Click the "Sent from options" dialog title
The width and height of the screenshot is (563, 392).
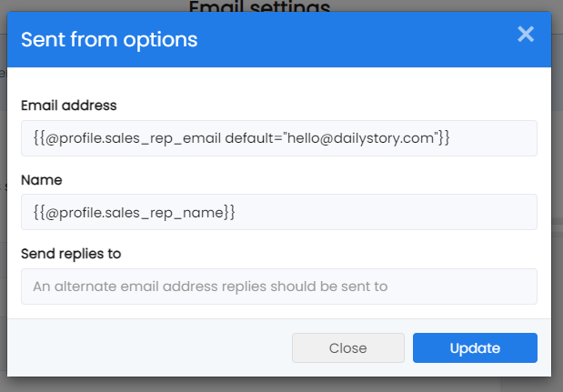coord(109,39)
